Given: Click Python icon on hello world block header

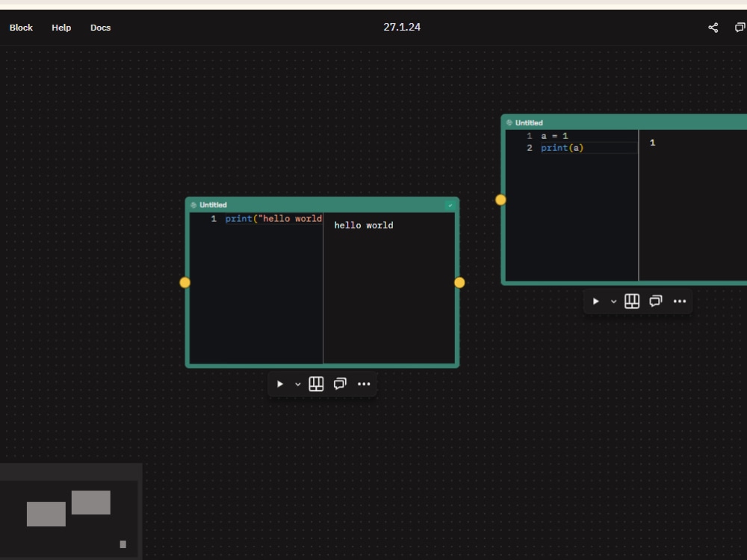Looking at the screenshot, I should click(x=193, y=205).
